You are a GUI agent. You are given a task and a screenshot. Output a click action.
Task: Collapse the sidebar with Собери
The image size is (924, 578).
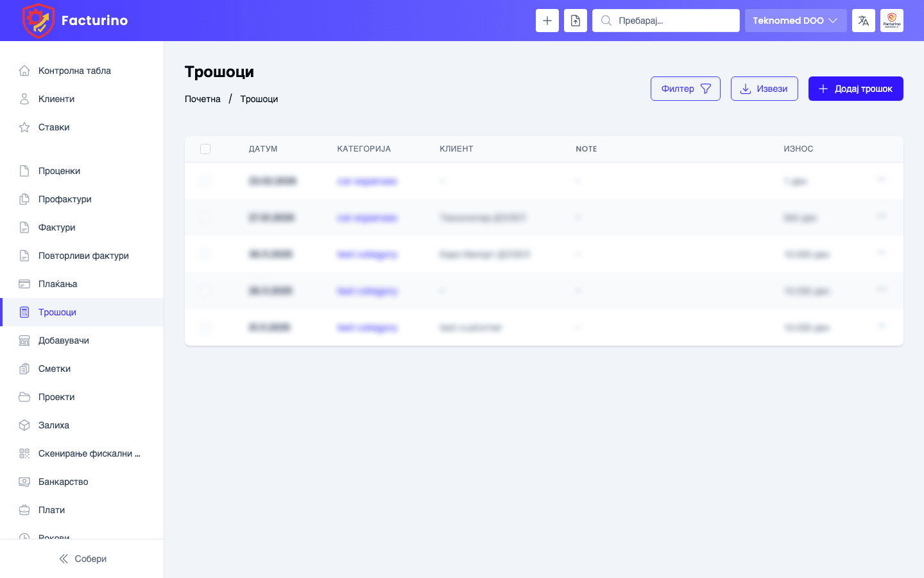click(x=82, y=559)
